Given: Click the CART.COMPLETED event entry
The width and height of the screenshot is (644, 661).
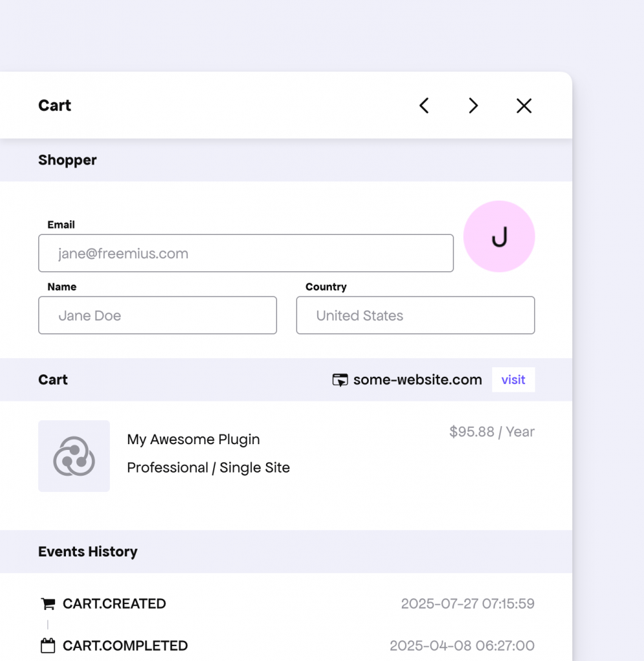Looking at the screenshot, I should pos(125,645).
